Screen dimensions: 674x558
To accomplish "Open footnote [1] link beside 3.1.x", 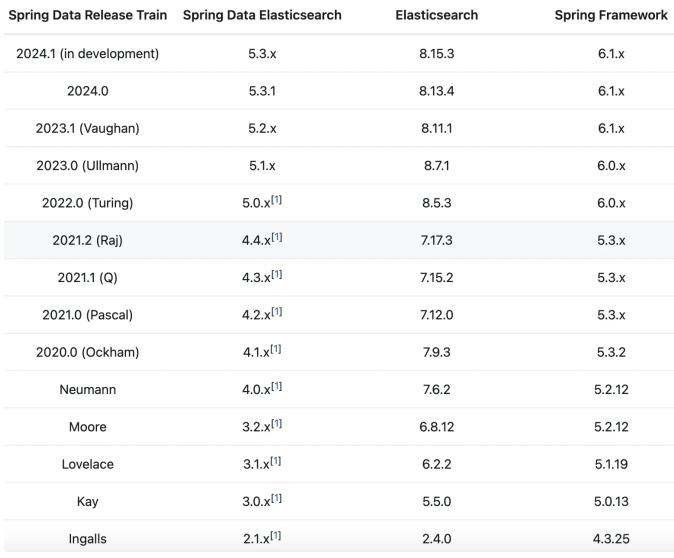I will (x=276, y=461).
